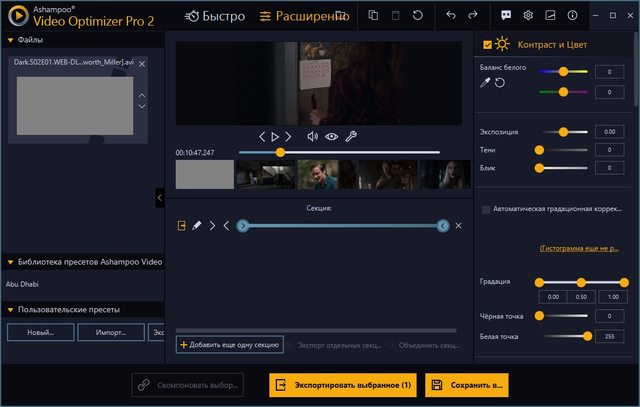Open the Гистограмма еще не р... link
Screen dimensions: 640x407
579,248
